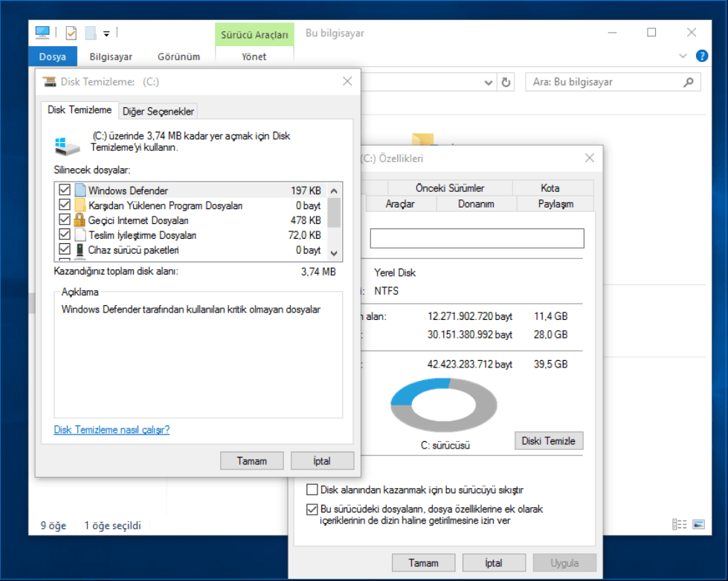Image resolution: width=728 pixels, height=581 pixels.
Task: Click the Properties checkmark quick access icon
Action: click(x=71, y=33)
